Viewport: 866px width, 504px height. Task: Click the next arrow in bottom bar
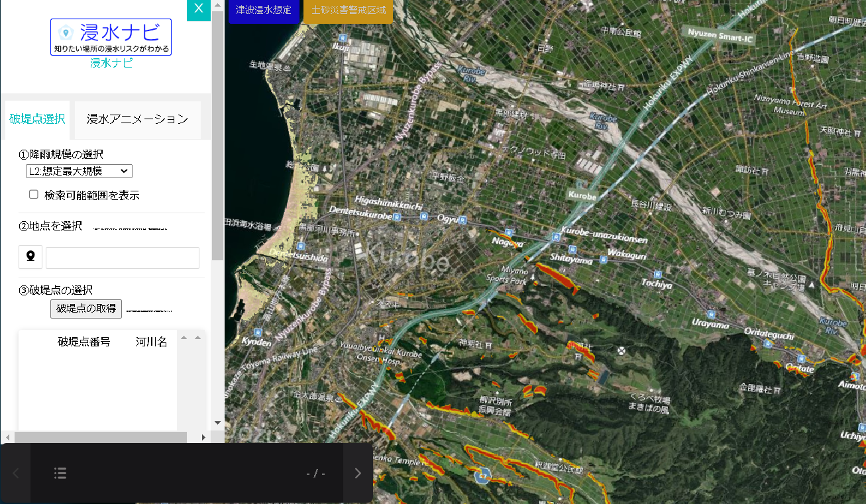point(358,473)
